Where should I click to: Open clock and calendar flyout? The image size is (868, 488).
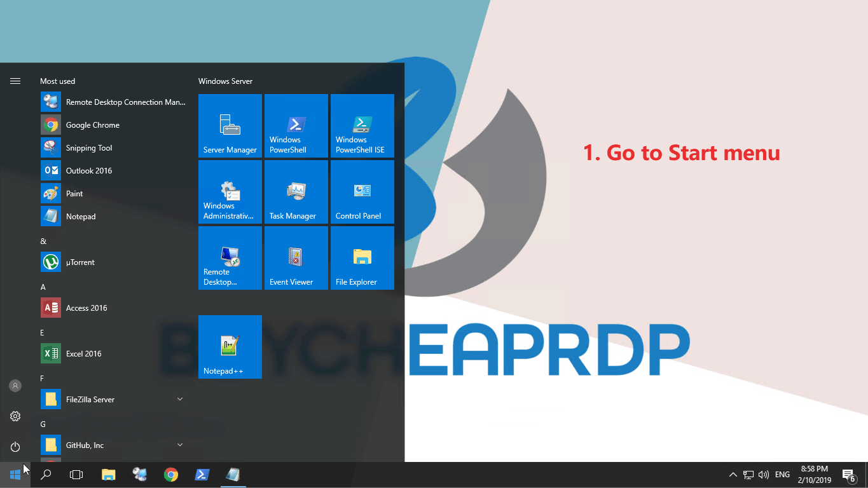(815, 475)
